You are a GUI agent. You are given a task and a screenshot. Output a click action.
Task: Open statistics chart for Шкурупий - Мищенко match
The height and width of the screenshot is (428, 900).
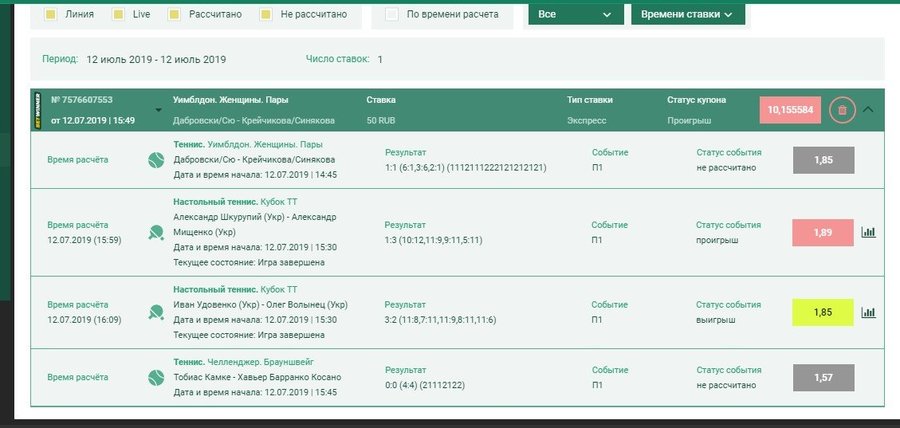868,232
